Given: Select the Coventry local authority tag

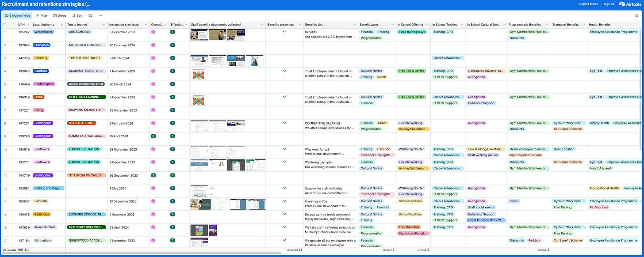Looking at the screenshot, I should tap(41, 58).
